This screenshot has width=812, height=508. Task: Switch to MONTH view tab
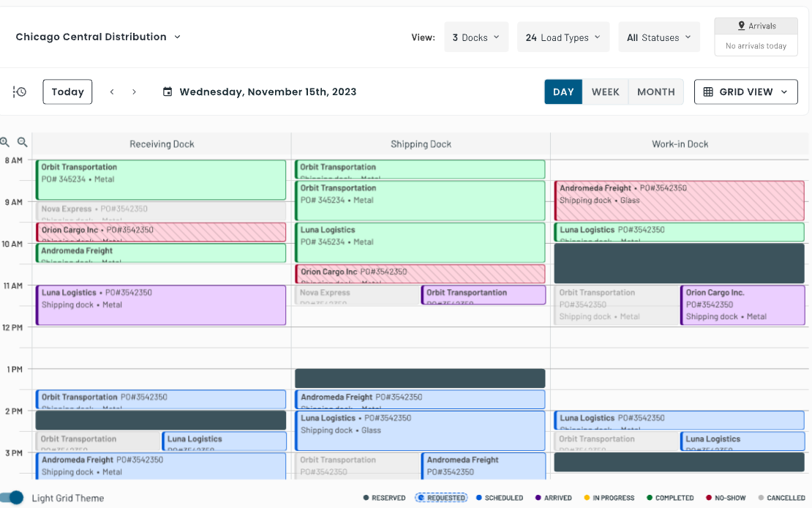(655, 91)
